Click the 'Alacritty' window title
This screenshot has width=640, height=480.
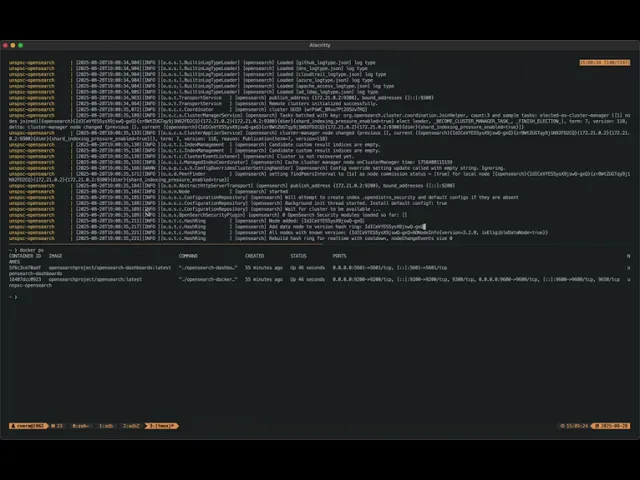click(x=320, y=45)
